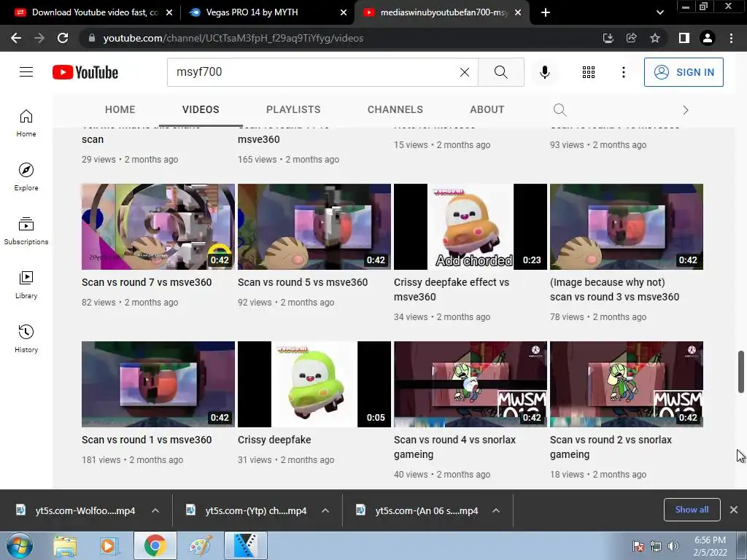Open Image because why not round 3 title

tap(614, 289)
